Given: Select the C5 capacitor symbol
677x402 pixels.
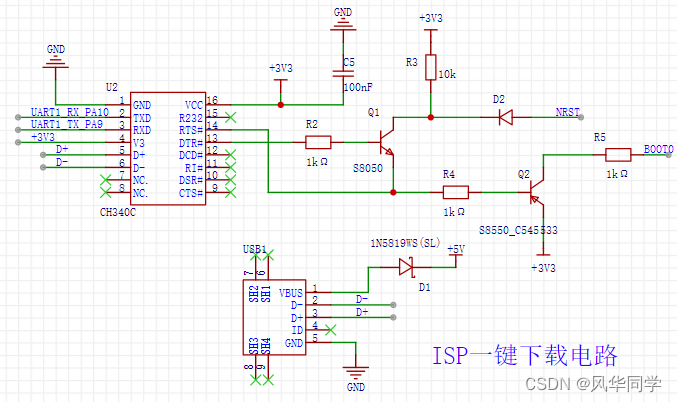Looking at the screenshot, I should point(343,73).
